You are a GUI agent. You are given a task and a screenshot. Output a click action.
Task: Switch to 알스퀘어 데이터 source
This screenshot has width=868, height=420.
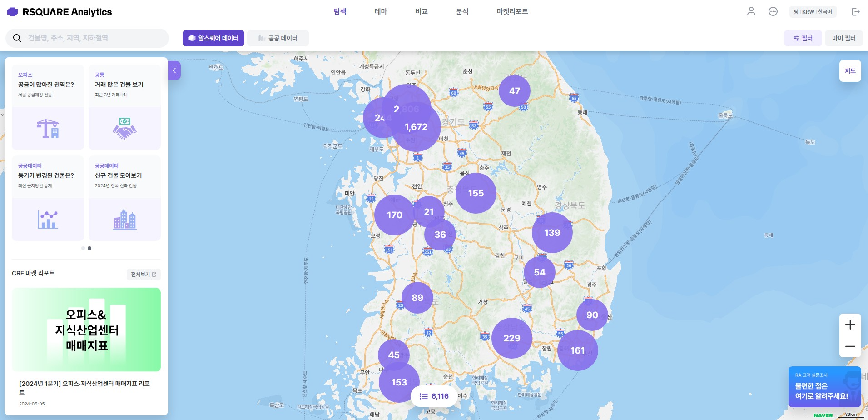[x=213, y=38]
